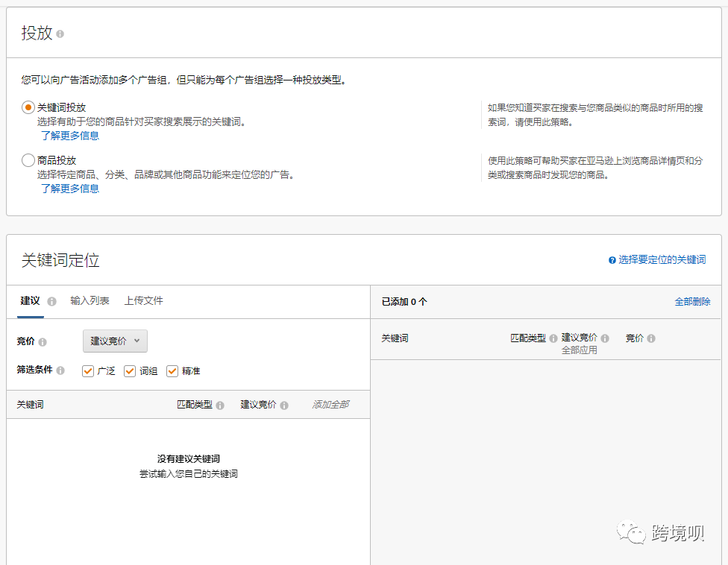Image resolution: width=728 pixels, height=565 pixels.
Task: Click info icon next to right 竞价 column
Action: 651,338
